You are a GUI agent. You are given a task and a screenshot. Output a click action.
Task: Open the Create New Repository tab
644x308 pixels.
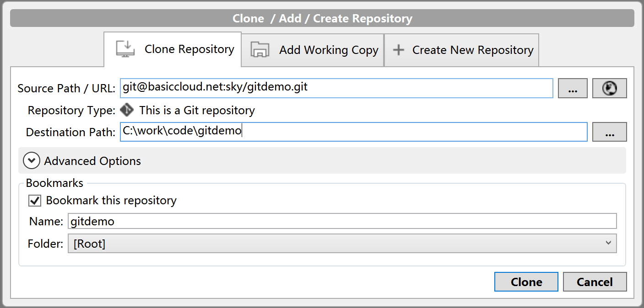click(x=472, y=50)
